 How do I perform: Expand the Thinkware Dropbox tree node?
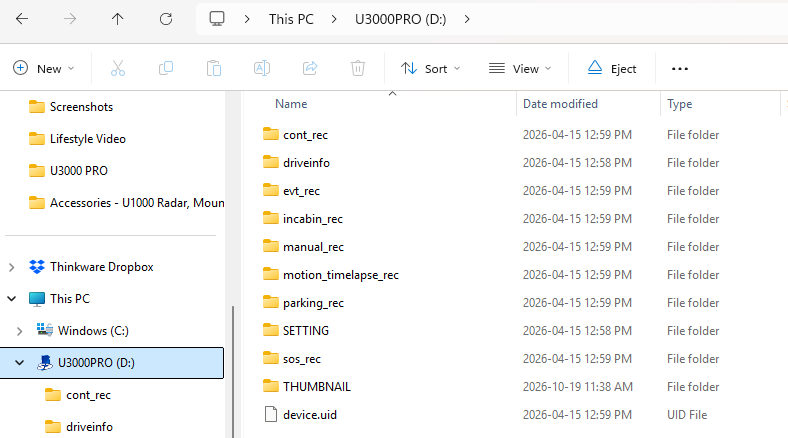[x=12, y=267]
